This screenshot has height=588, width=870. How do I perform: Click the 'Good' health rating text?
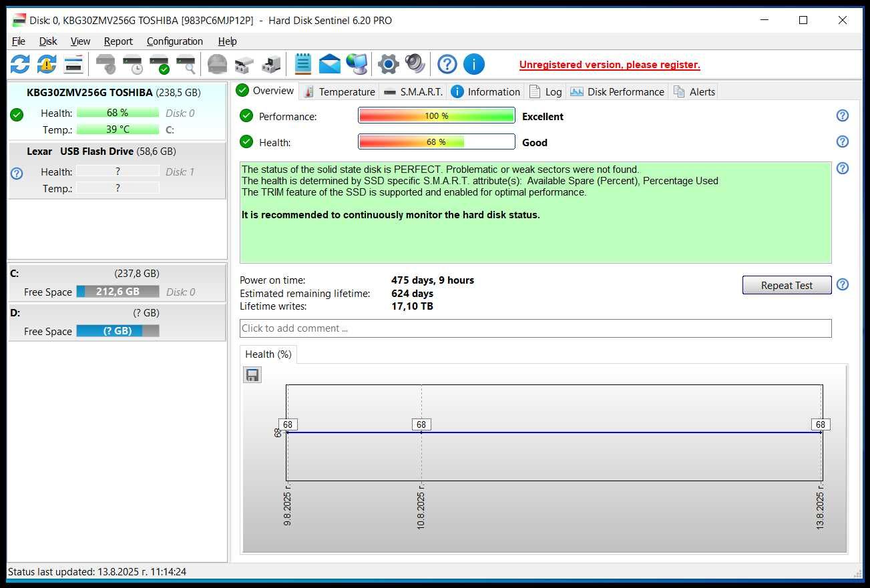click(535, 142)
